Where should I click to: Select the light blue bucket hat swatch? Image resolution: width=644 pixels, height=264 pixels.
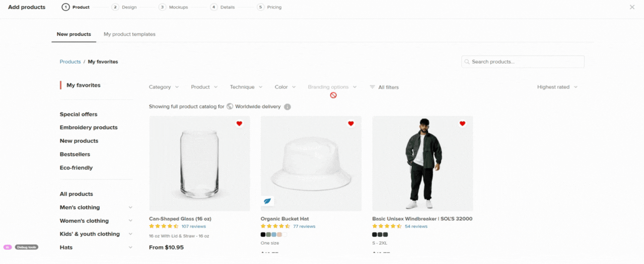[x=274, y=235]
